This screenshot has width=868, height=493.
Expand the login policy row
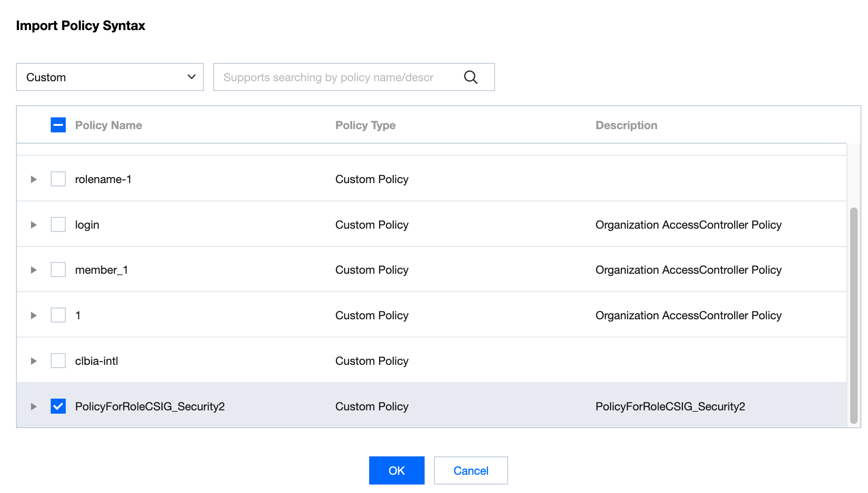click(34, 225)
